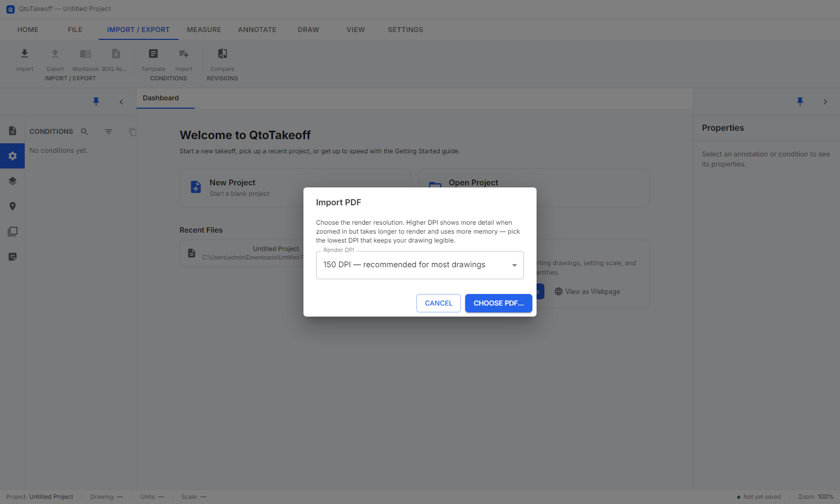
Task: Click the Units status bar entry
Action: click(x=152, y=497)
